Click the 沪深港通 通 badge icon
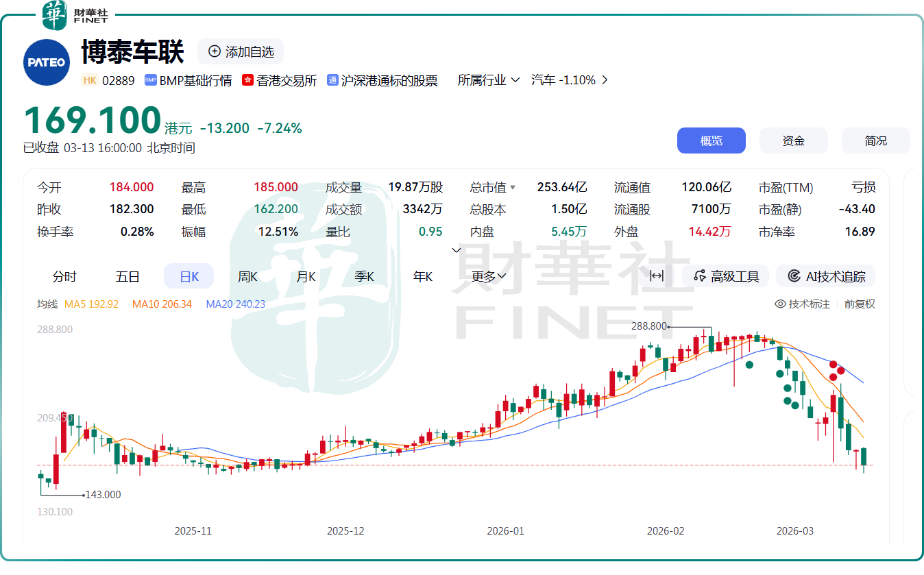924x575 pixels. click(332, 80)
